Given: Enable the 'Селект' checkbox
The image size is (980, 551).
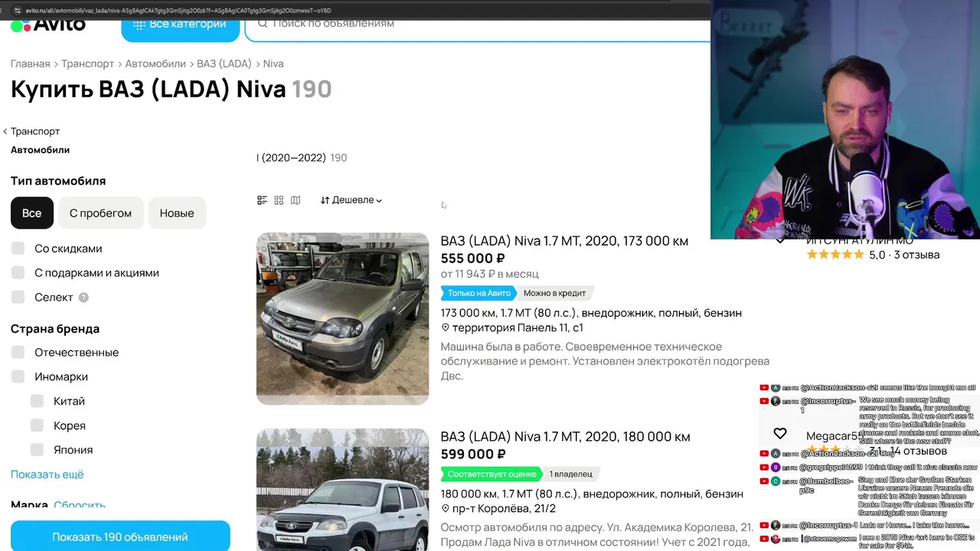Looking at the screenshot, I should tap(18, 298).
